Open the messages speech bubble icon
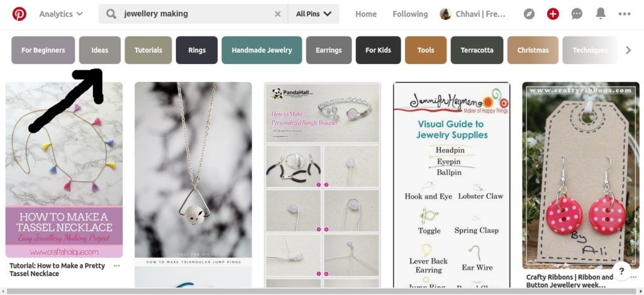This screenshot has width=644, height=295. [577, 14]
